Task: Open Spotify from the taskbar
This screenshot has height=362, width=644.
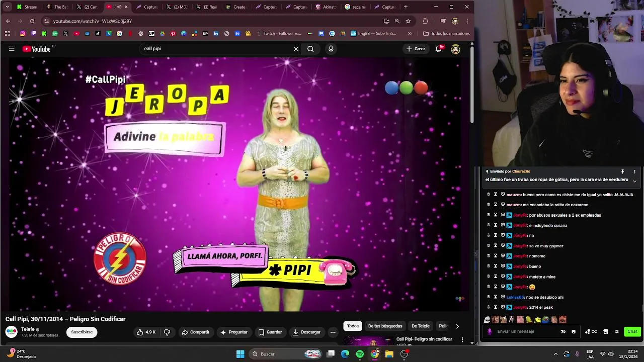Action: click(x=360, y=354)
